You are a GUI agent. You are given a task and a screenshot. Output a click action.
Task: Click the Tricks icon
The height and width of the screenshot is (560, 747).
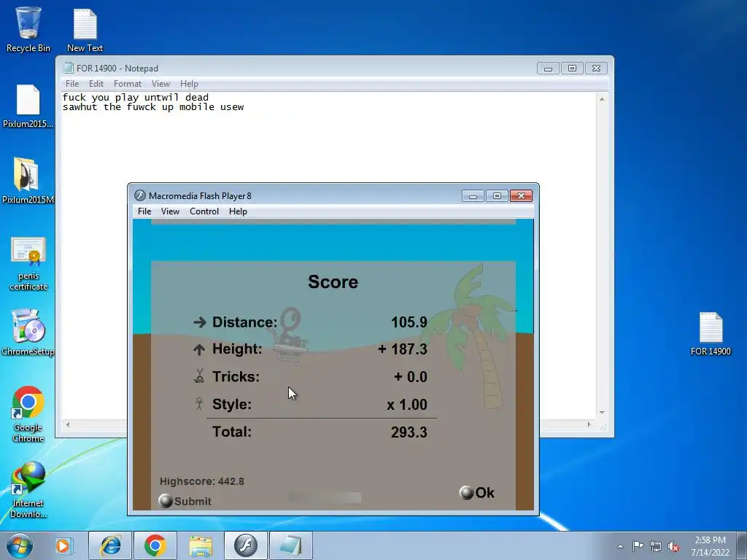click(199, 376)
